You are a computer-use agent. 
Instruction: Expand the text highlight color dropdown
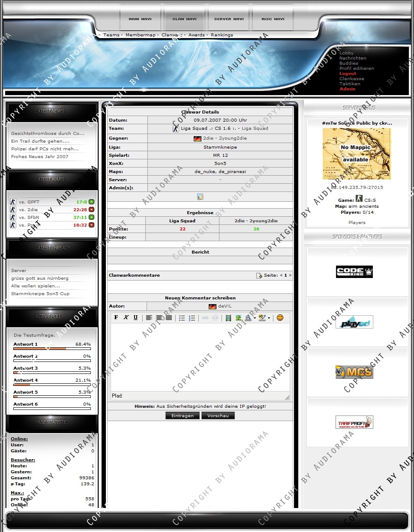click(269, 318)
